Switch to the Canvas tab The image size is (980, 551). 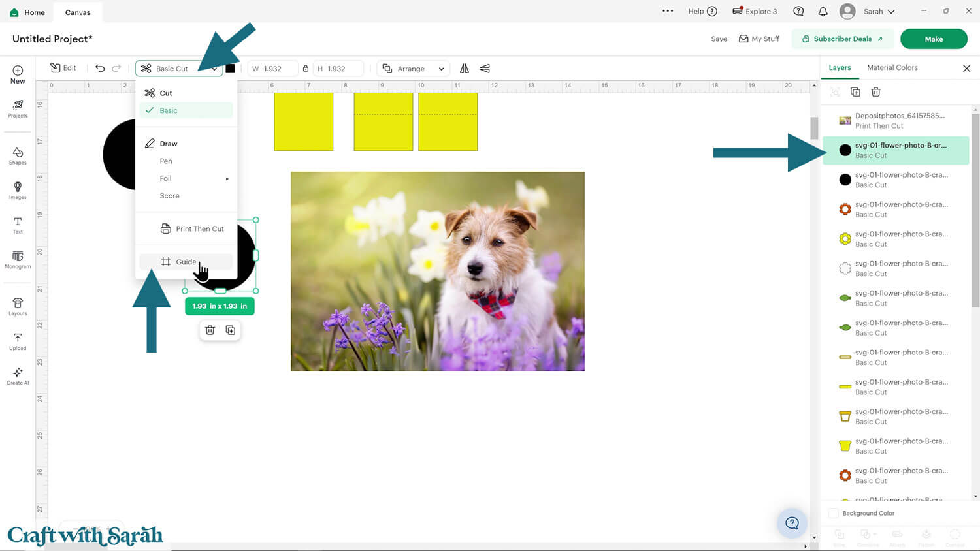[78, 12]
